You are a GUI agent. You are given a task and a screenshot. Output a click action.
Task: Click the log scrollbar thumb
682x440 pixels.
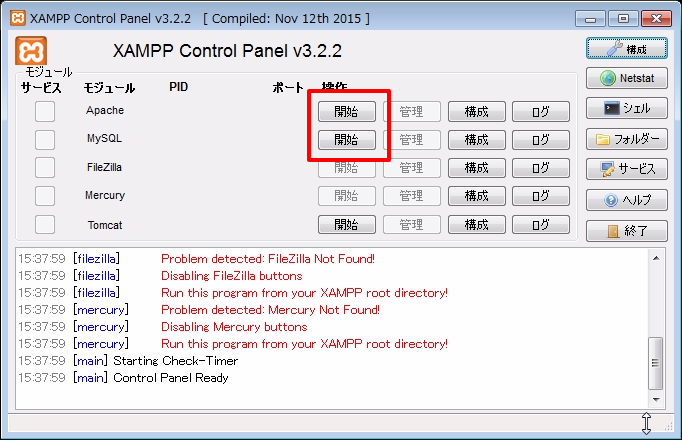[x=656, y=363]
